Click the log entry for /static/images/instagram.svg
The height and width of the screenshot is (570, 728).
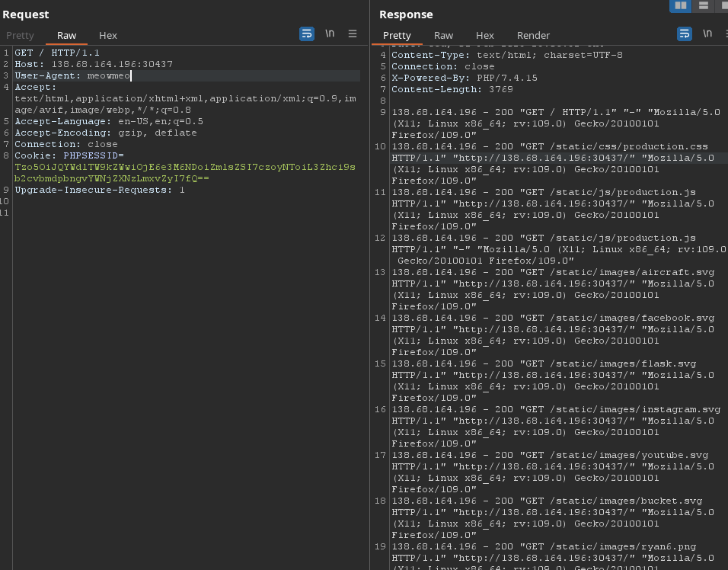[556, 427]
